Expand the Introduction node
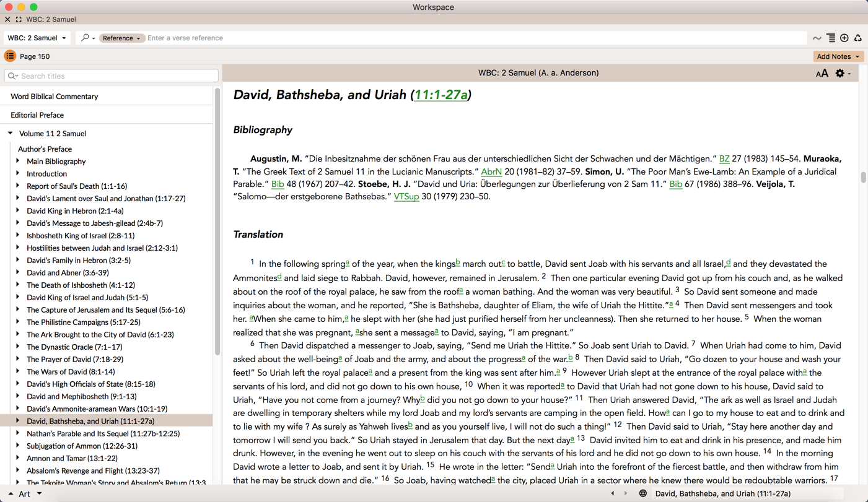This screenshot has height=502, width=868. pos(18,173)
